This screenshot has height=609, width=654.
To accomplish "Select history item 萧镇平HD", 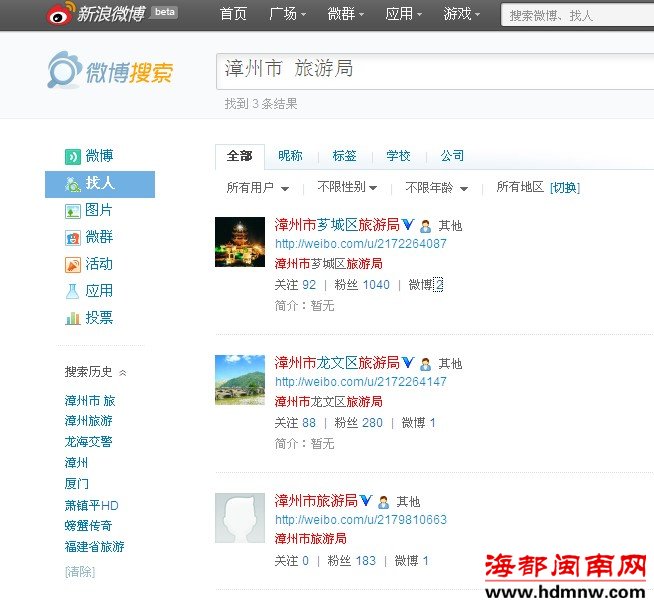I will 92,506.
